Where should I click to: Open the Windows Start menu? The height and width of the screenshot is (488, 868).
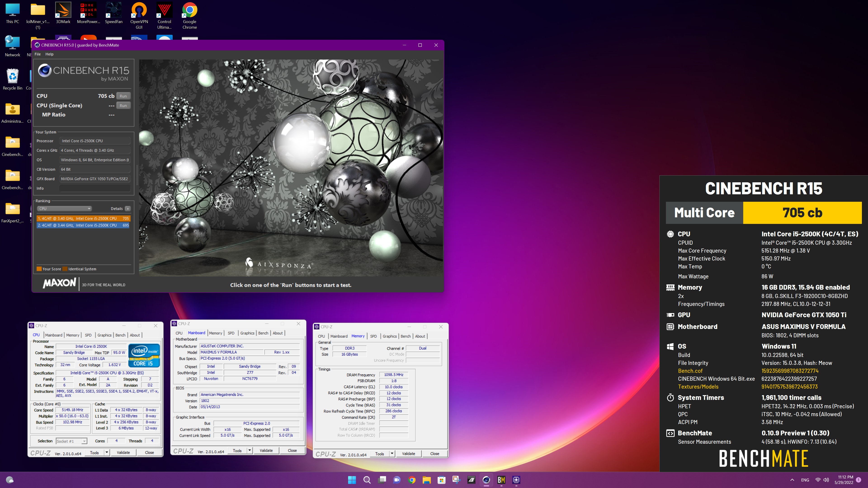352,480
